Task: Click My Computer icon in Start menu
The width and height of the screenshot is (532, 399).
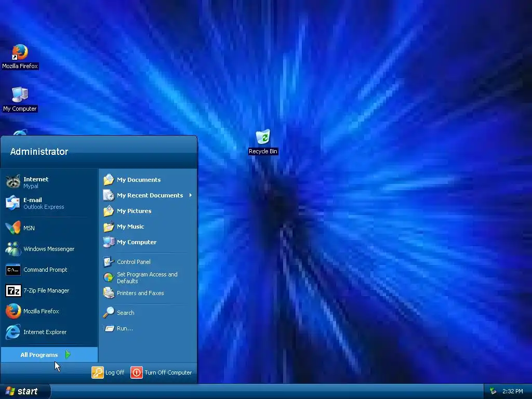Action: point(109,242)
